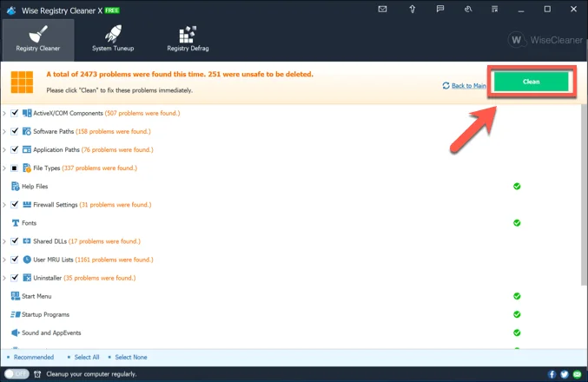Click green checkmark on Startup Programs row
Image resolution: width=588 pixels, height=382 pixels.
[517, 314]
